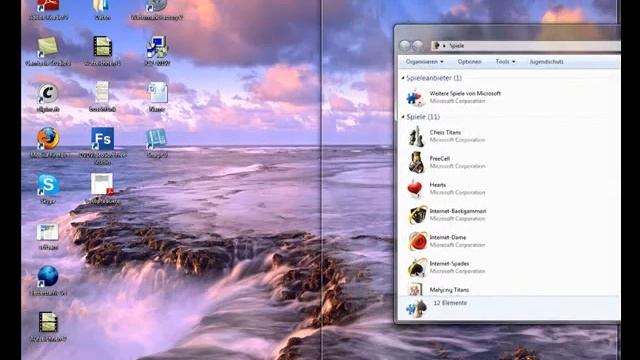Select the light-blue document icon beside the text file
The height and width of the screenshot is (360, 640).
[157, 92]
